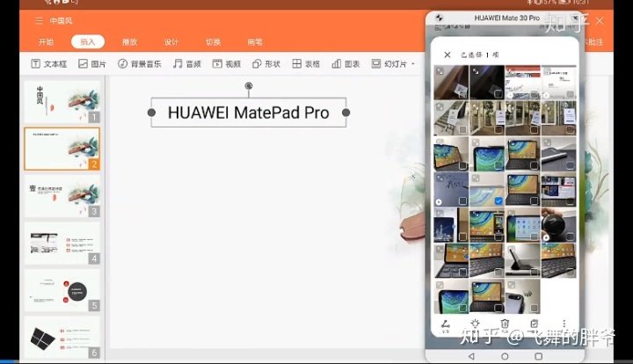
Task: Play the black round speaker video
Action: [x=546, y=237]
